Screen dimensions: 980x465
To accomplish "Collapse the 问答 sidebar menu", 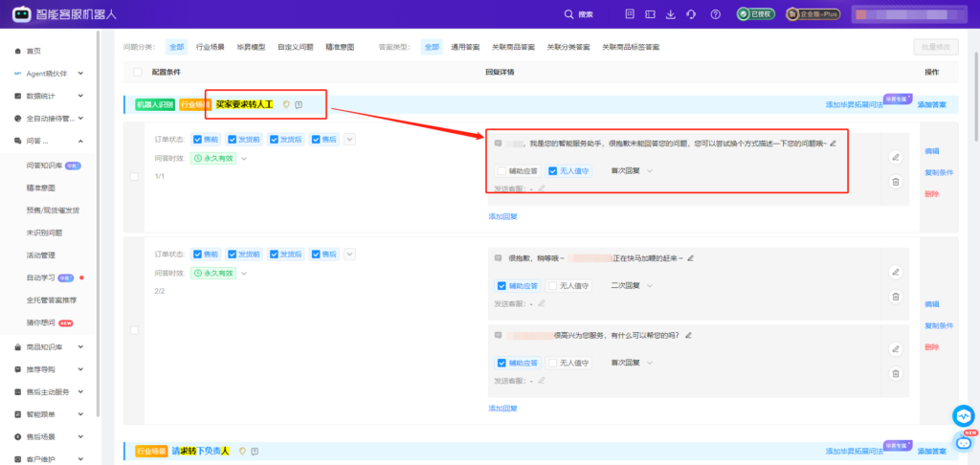I will [80, 142].
